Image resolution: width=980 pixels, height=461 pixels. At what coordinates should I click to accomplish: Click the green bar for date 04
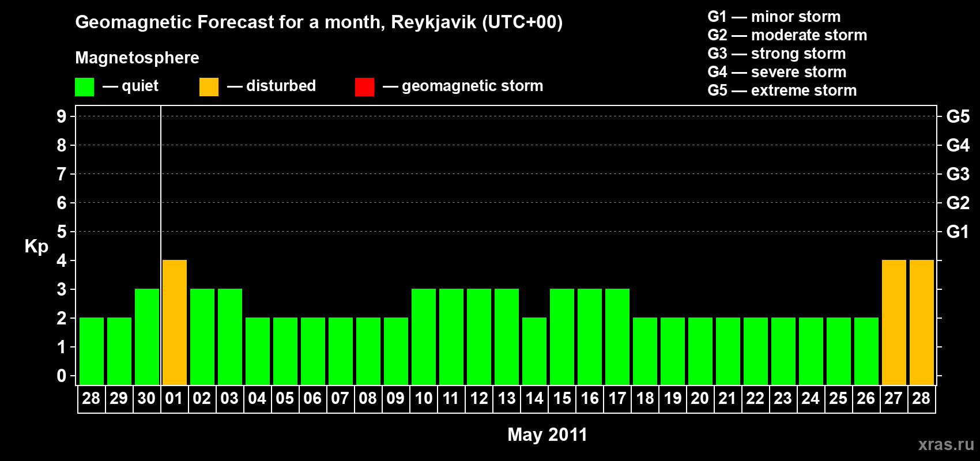point(258,351)
